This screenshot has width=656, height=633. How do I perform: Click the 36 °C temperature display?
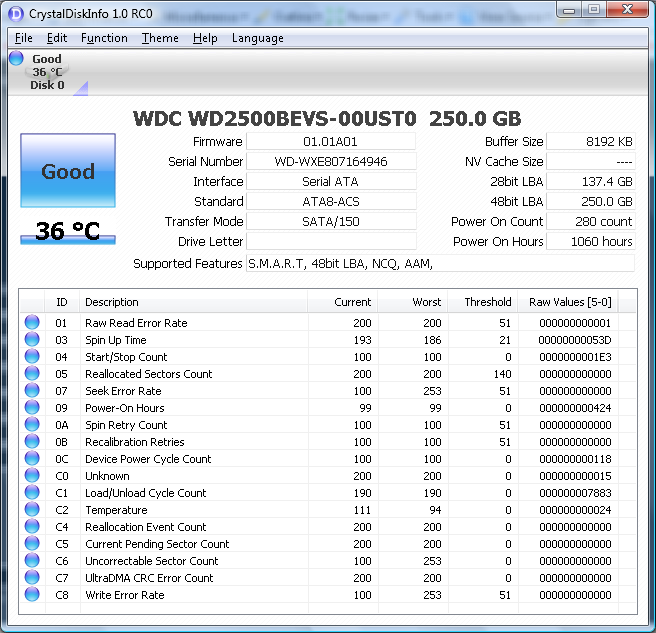68,231
